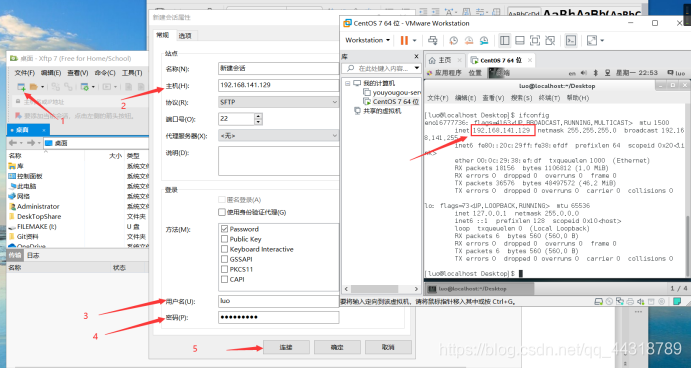Select DeskTopShare folder in Xftp file list

(35, 216)
